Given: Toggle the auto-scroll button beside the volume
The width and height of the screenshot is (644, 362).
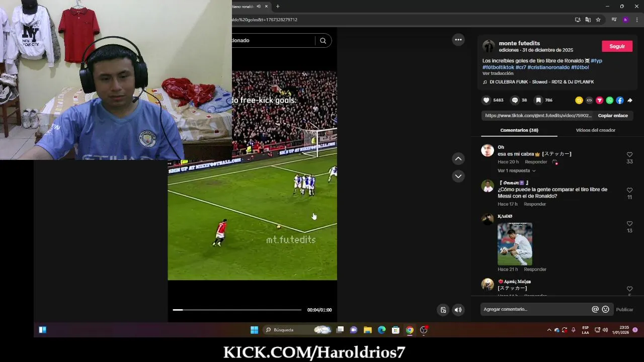Looking at the screenshot, I should pos(443,310).
